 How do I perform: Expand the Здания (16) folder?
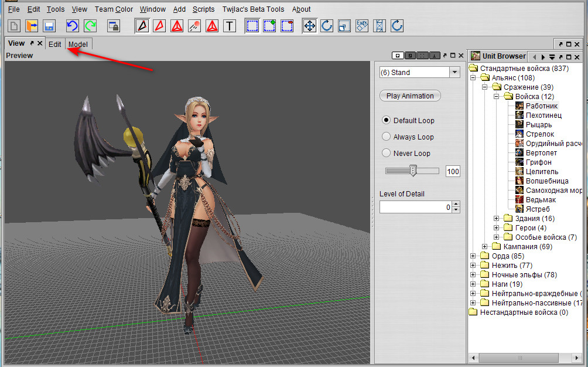pos(497,219)
